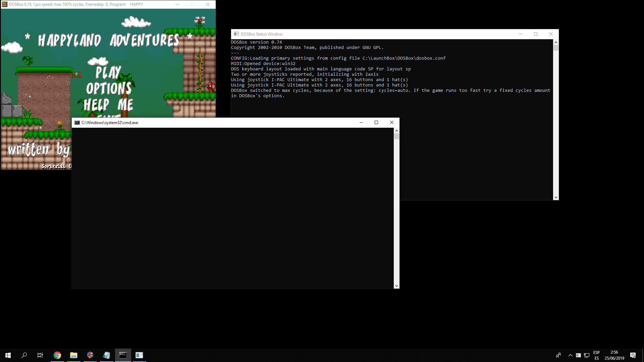Select HELP ME in Happyland menu
The image size is (644, 362).
tap(108, 105)
